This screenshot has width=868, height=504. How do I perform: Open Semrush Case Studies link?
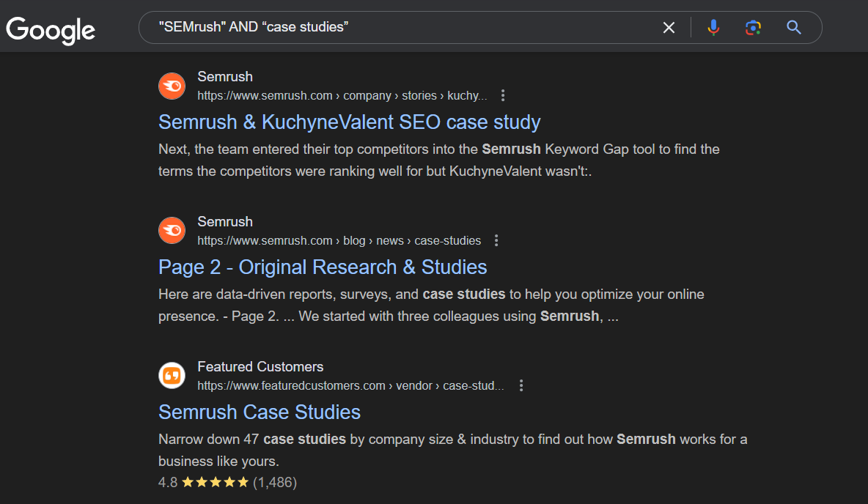260,412
